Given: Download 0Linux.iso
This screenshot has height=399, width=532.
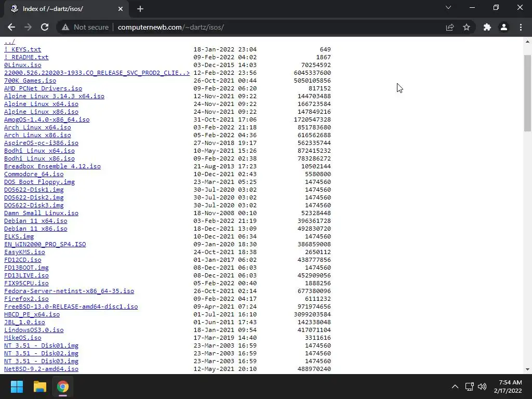Looking at the screenshot, I should (x=23, y=65).
